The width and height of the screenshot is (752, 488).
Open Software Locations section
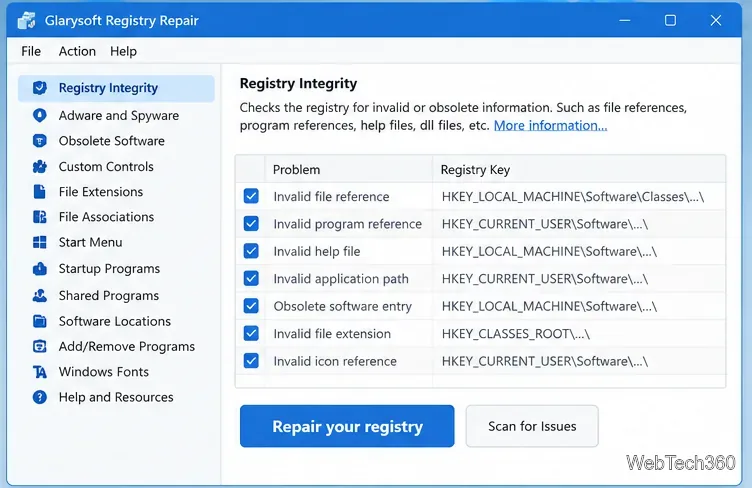point(115,321)
